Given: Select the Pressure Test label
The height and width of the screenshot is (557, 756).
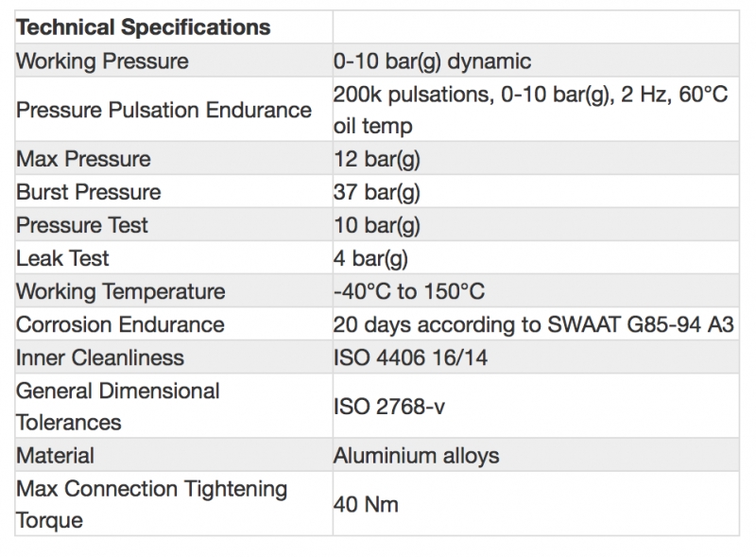Looking at the screenshot, I should pos(82,225).
